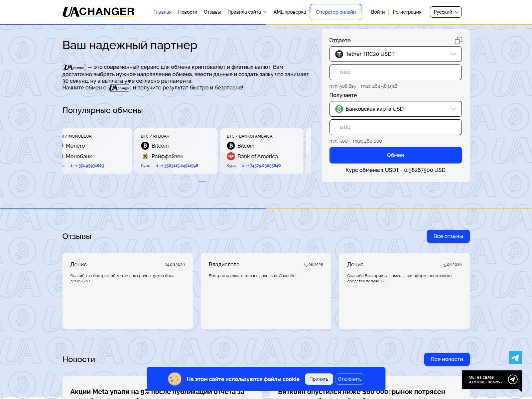
Task: Click the Оператор онлайн button
Action: tap(336, 12)
